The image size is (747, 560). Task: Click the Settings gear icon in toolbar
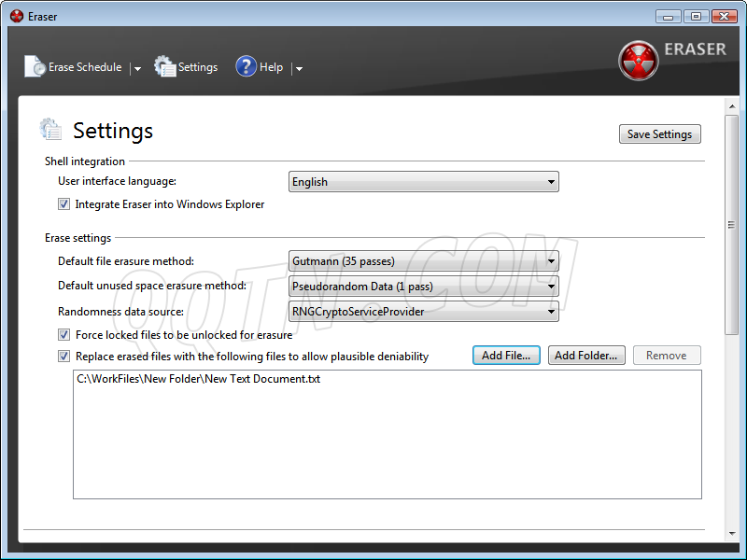(165, 67)
